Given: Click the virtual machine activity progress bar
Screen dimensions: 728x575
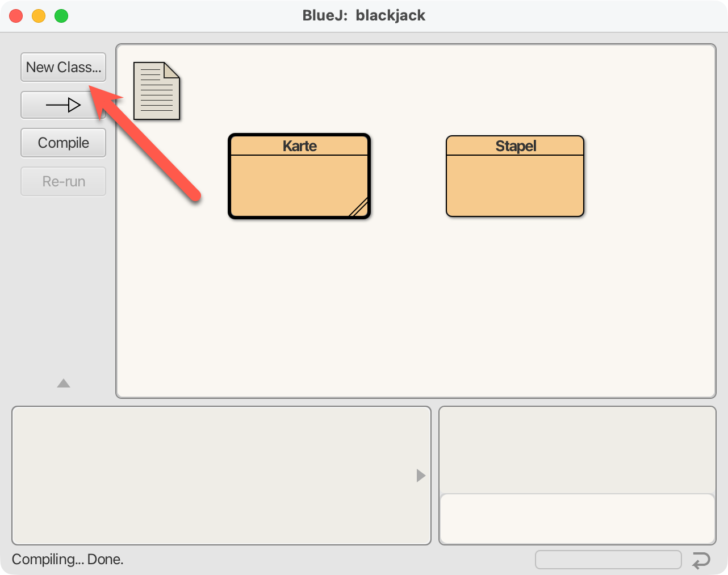Looking at the screenshot, I should [608, 560].
